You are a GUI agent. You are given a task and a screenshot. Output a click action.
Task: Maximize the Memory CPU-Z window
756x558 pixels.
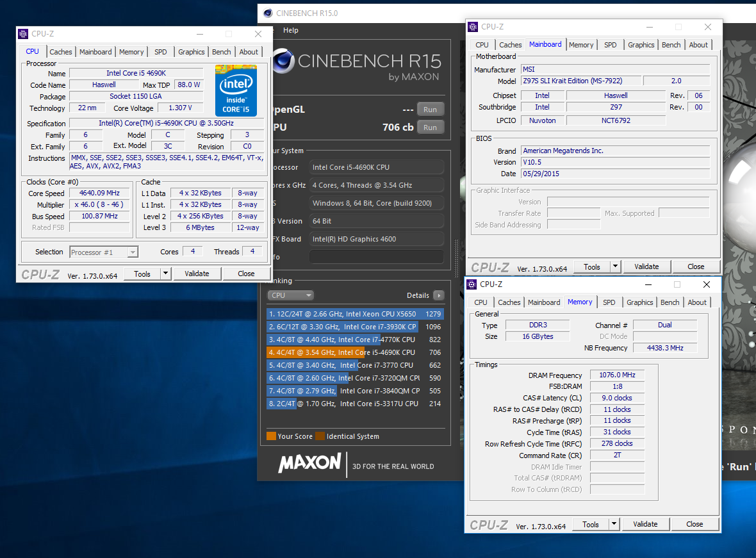point(677,284)
